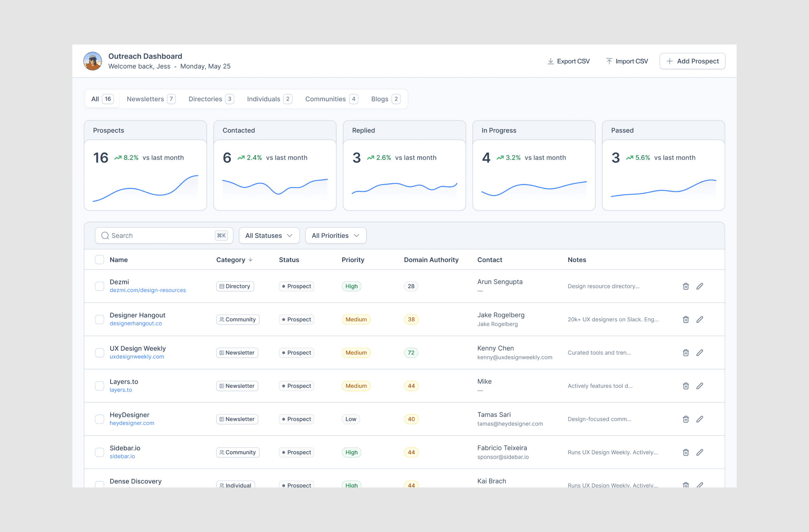Check the Layers.to row checkbox
This screenshot has height=532, width=809.
(99, 386)
